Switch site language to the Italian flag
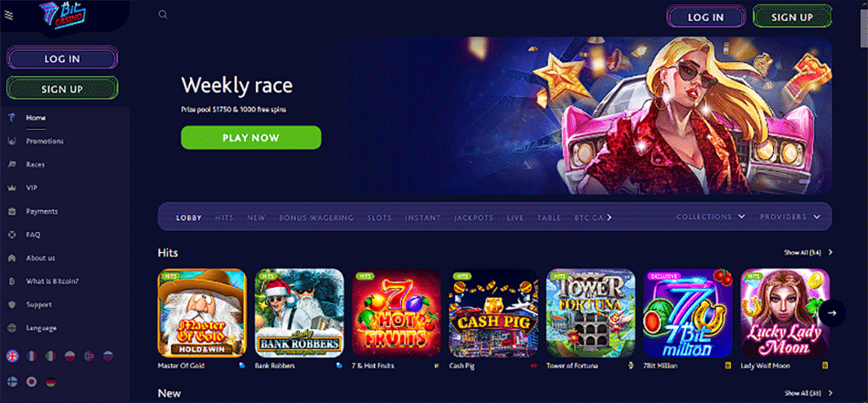 [x=50, y=356]
